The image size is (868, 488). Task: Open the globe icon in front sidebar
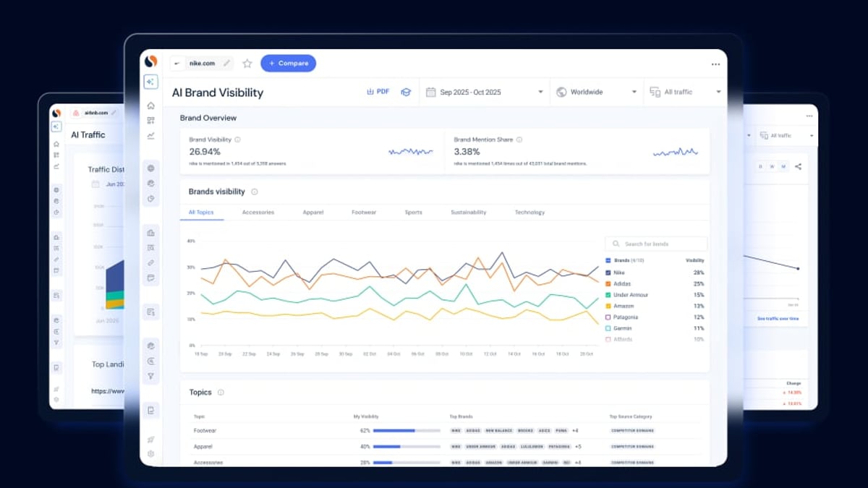[x=150, y=168]
